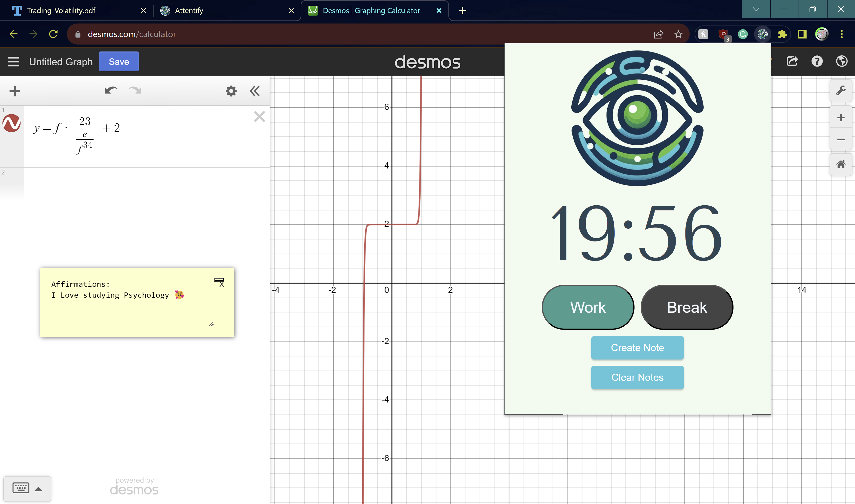This screenshot has width=855, height=504.
Task: Open the Desmos graph settings wrench
Action: click(840, 91)
